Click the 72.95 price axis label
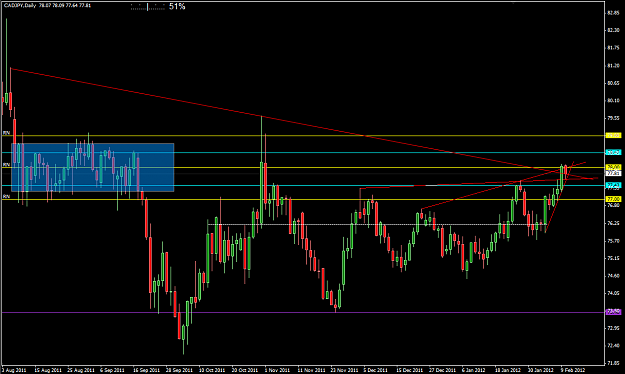This screenshot has width=625, height=374. coord(613,328)
